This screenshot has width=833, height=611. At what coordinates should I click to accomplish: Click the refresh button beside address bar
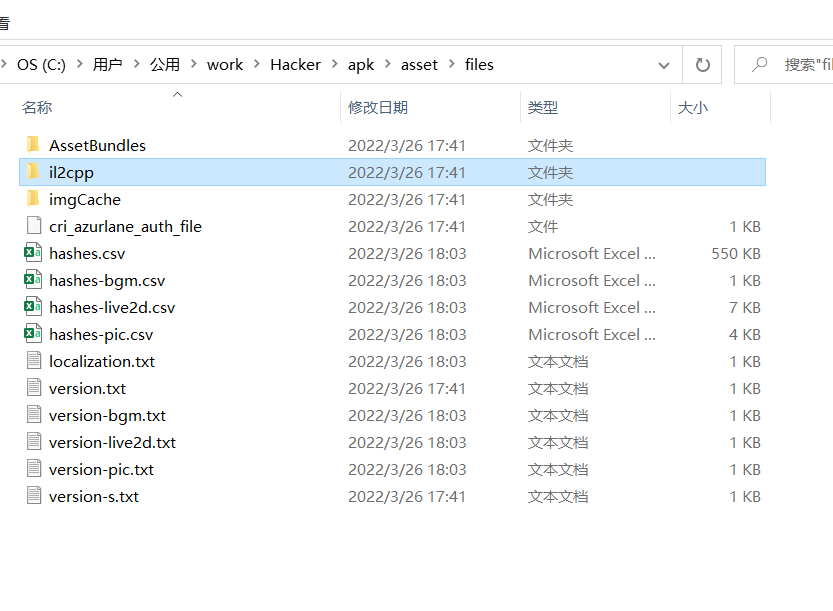coord(702,65)
